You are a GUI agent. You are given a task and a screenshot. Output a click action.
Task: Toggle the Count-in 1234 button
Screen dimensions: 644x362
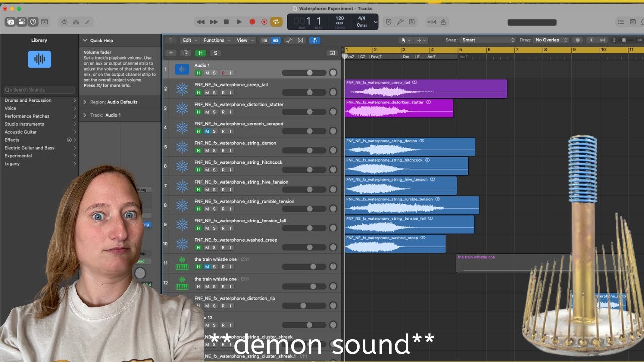coord(432,22)
